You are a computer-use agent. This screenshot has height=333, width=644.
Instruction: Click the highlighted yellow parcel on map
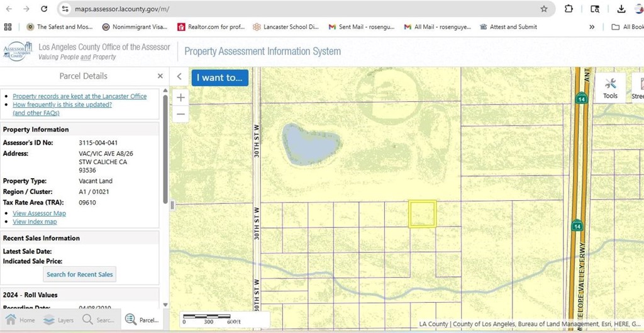(422, 214)
